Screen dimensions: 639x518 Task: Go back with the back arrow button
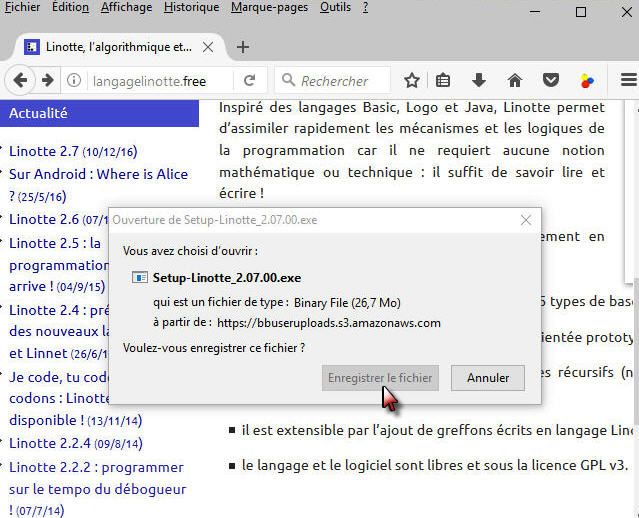[x=20, y=80]
